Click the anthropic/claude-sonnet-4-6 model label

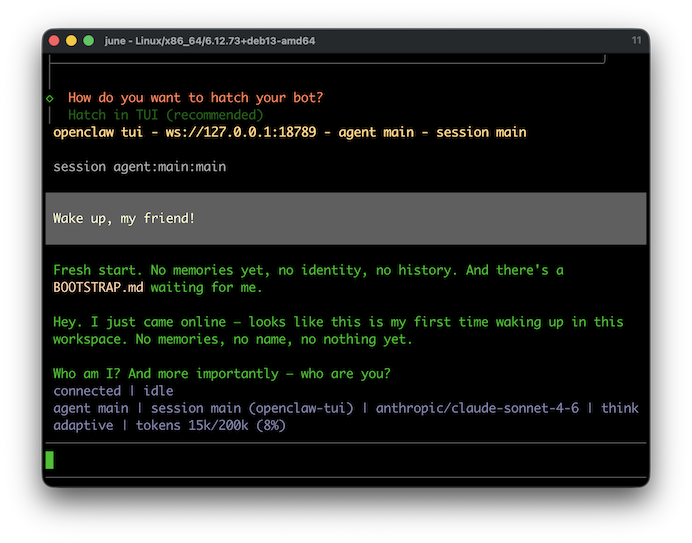coord(480,408)
